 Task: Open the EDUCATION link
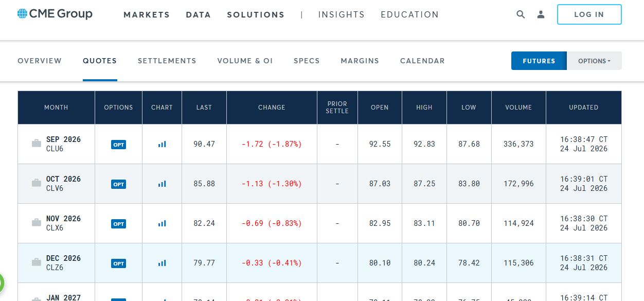tap(410, 15)
